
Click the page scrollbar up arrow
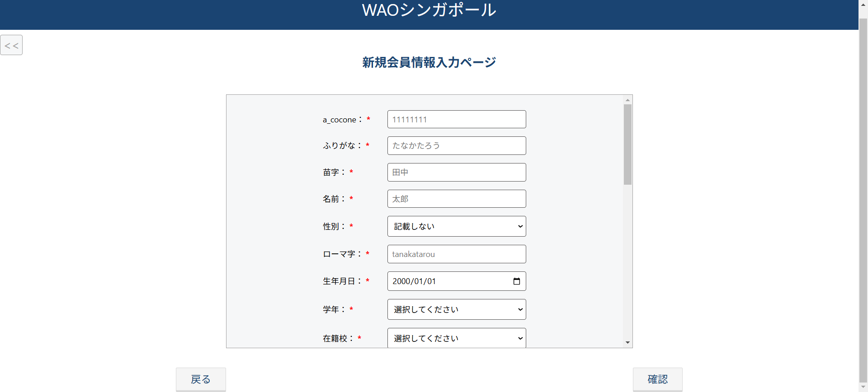[863, 4]
